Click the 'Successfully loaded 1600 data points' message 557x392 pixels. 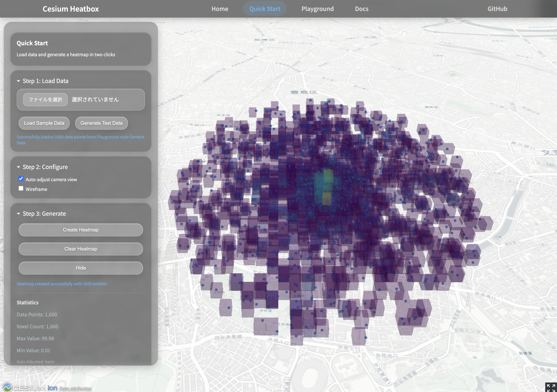80,140
